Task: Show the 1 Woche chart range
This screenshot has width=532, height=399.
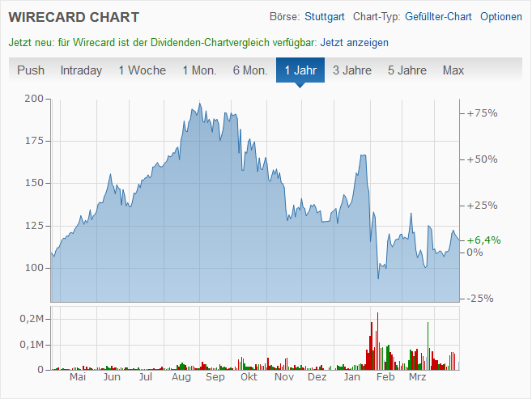Action: click(x=142, y=70)
